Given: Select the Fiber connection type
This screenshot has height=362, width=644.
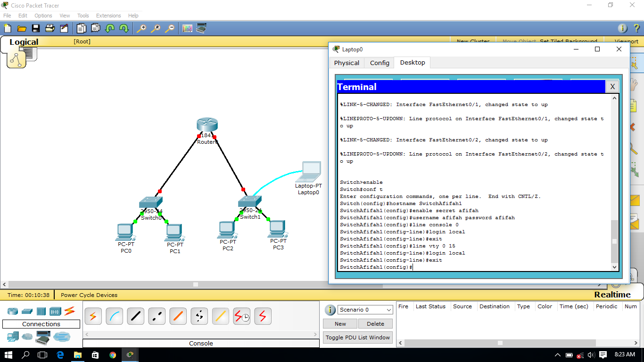Looking at the screenshot, I should [178, 316].
